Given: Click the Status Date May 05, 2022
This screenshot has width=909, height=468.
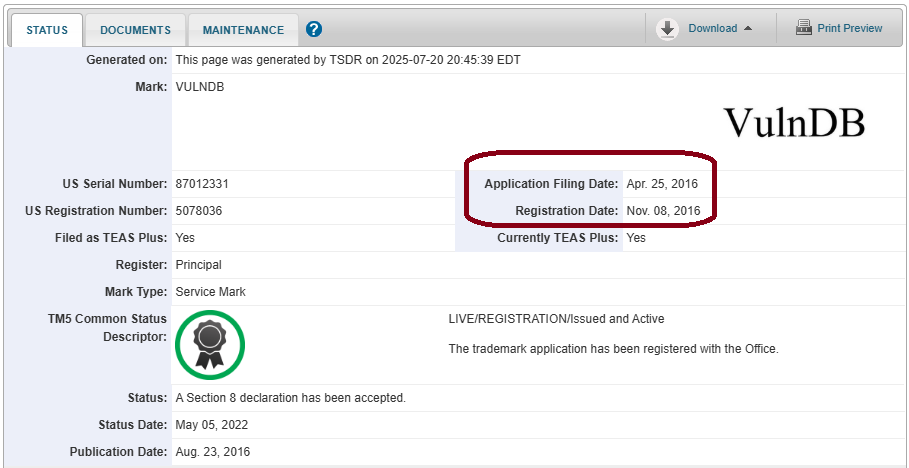Looking at the screenshot, I should click(x=211, y=425).
